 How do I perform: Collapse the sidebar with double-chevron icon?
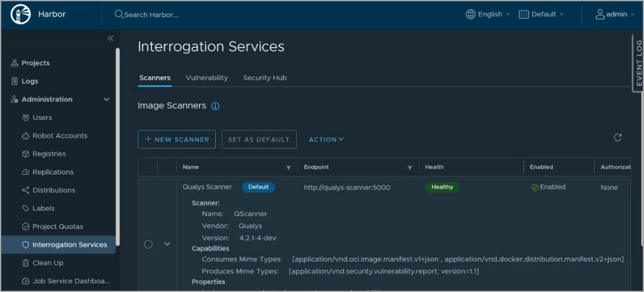coord(110,38)
